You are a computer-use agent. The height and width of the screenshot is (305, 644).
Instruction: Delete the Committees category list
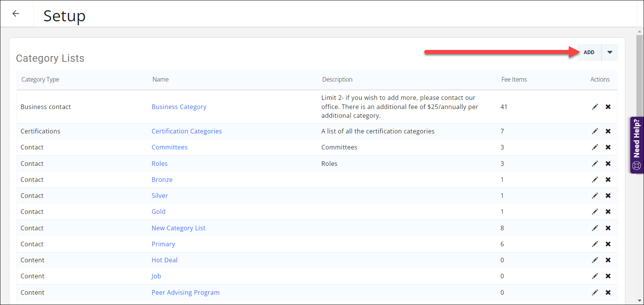point(608,147)
